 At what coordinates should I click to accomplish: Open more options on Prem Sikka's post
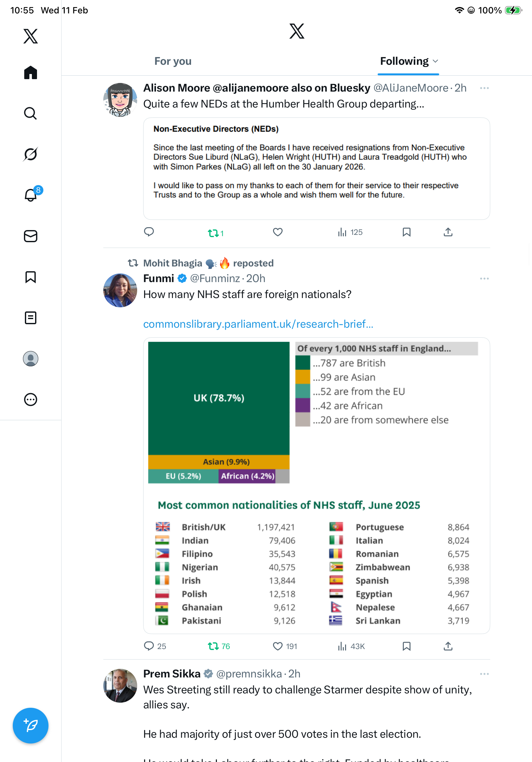coord(484,674)
